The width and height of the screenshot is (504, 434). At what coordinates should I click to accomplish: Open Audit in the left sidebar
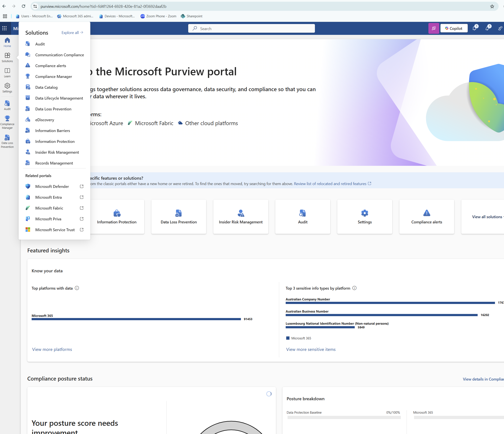tap(7, 105)
